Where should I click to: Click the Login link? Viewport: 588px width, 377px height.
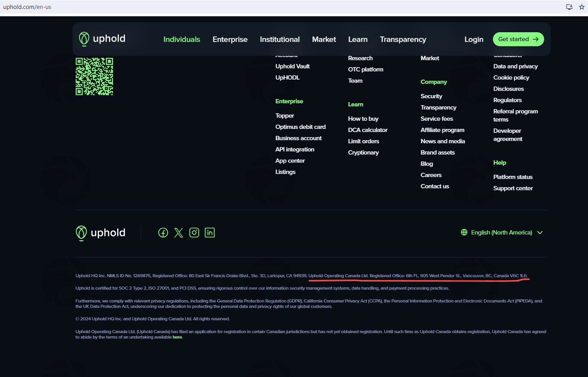click(x=474, y=39)
